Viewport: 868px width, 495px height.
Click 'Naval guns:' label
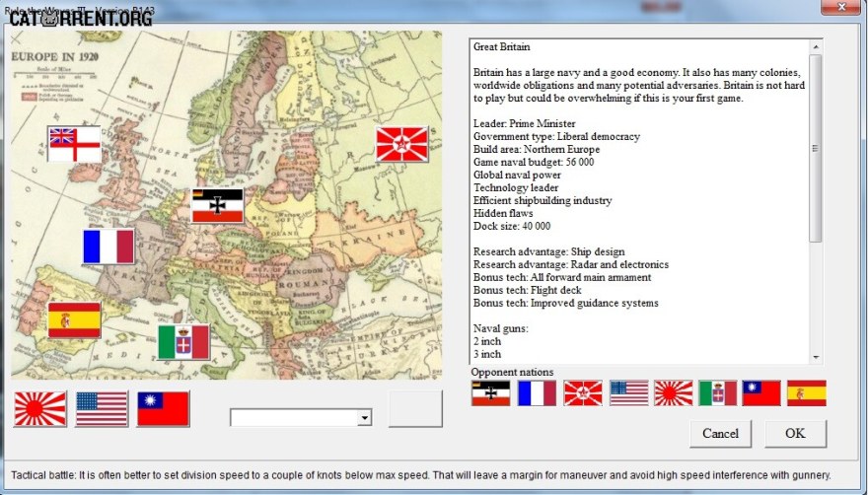(x=501, y=328)
